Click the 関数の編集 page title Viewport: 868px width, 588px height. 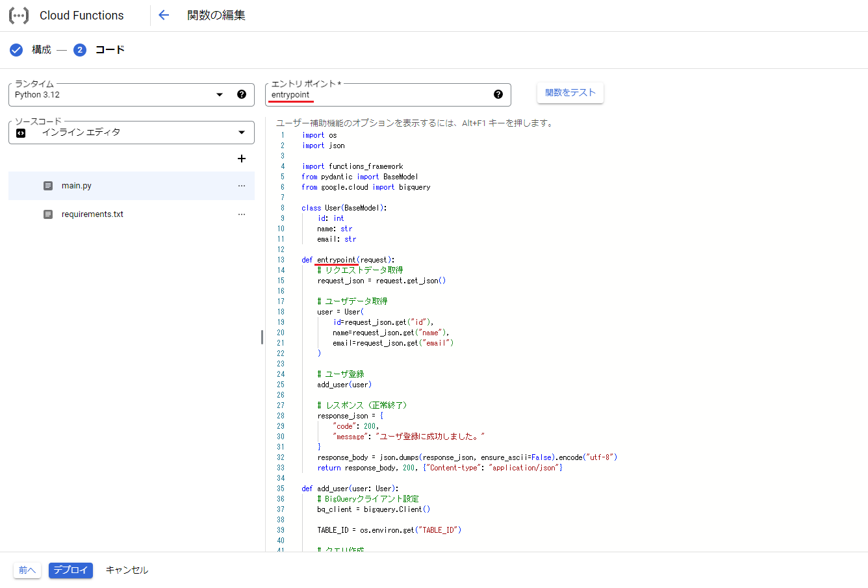[x=216, y=16]
